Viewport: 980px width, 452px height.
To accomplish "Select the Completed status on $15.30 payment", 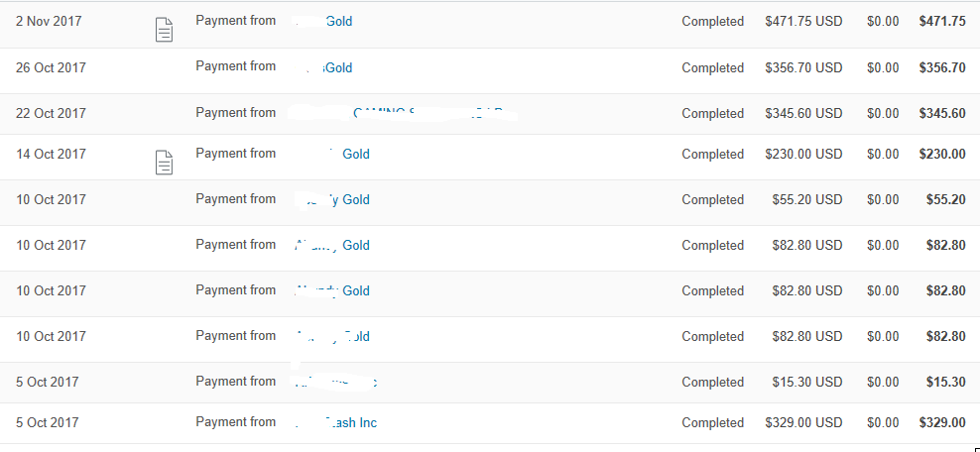I will pyautogui.click(x=712, y=382).
